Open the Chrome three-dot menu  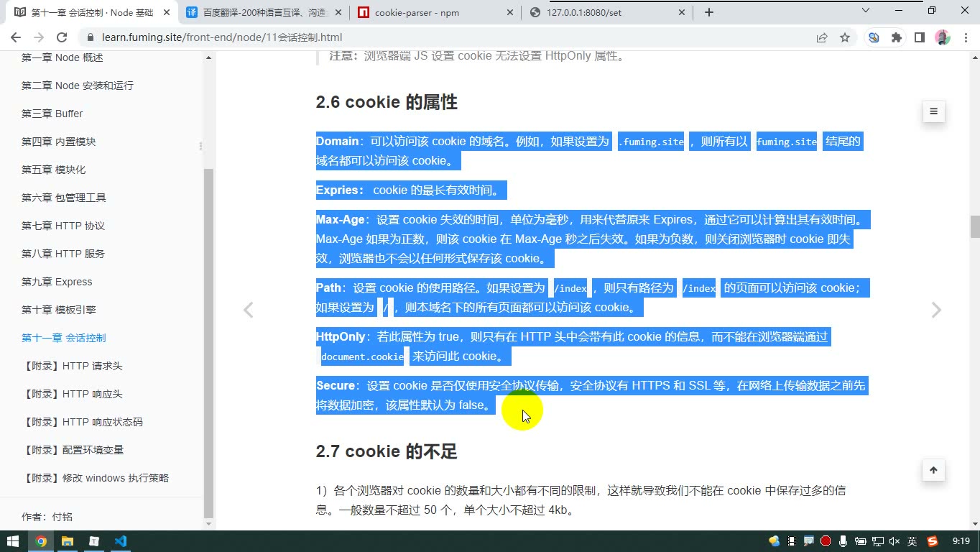click(x=965, y=37)
